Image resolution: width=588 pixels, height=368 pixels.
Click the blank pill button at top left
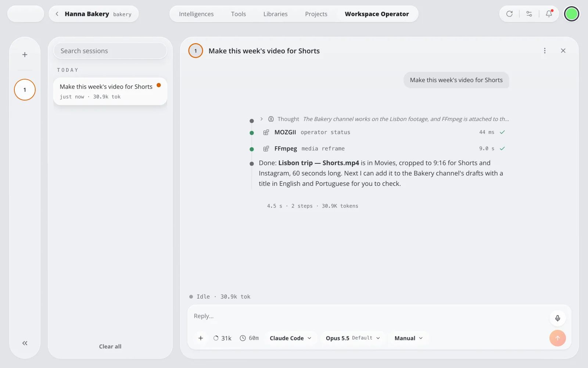tap(26, 14)
